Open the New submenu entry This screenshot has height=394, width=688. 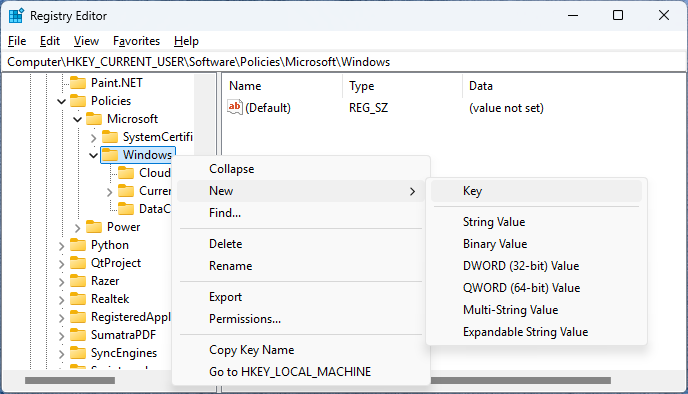(301, 191)
